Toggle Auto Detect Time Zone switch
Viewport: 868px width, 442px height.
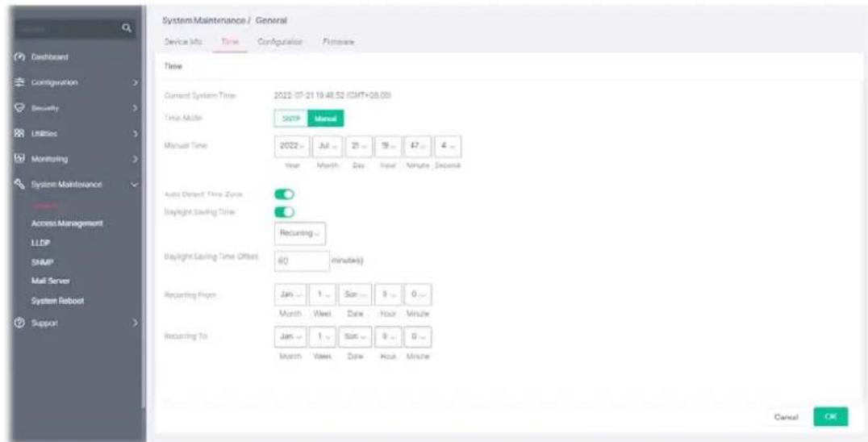(x=284, y=194)
